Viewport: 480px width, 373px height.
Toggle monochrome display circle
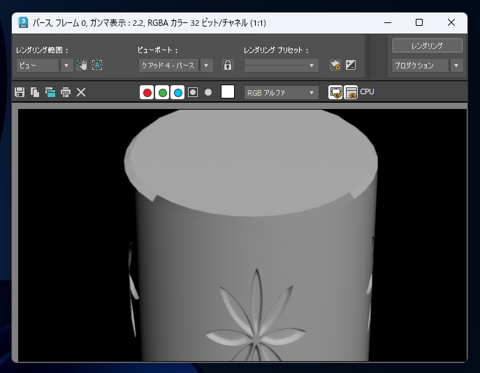click(x=208, y=92)
